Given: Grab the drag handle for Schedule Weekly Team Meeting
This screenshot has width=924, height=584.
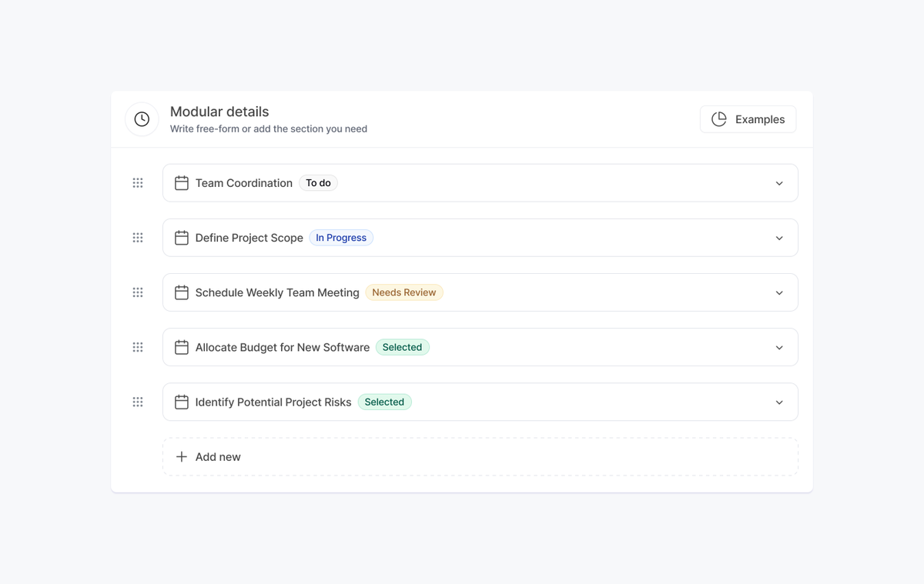Looking at the screenshot, I should (x=138, y=292).
